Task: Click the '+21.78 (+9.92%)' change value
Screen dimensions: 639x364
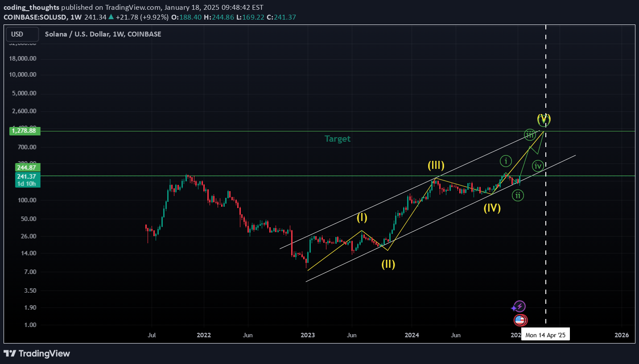Action: tap(141, 17)
